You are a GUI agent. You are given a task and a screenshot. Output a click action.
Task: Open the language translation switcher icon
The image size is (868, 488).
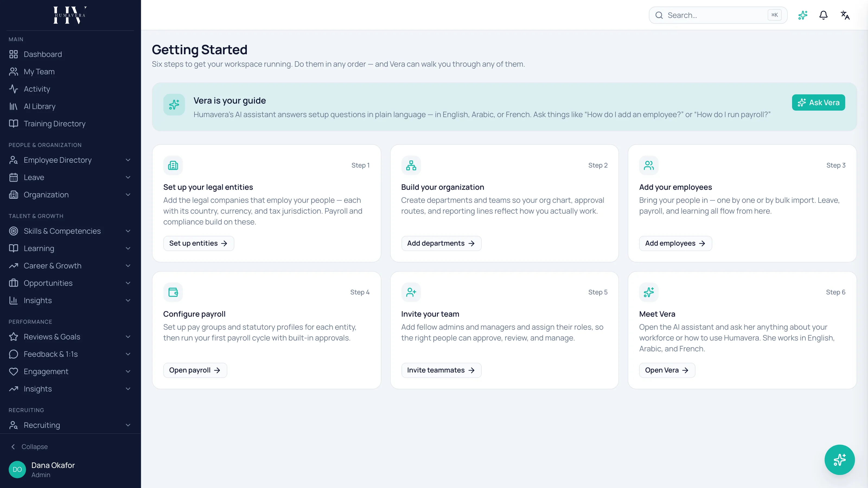tap(845, 15)
